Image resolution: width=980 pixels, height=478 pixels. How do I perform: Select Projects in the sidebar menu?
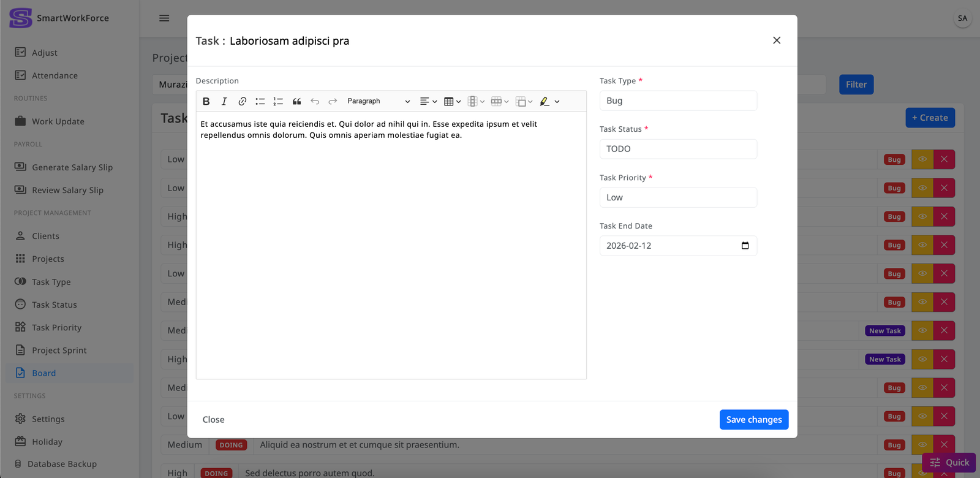tap(48, 259)
